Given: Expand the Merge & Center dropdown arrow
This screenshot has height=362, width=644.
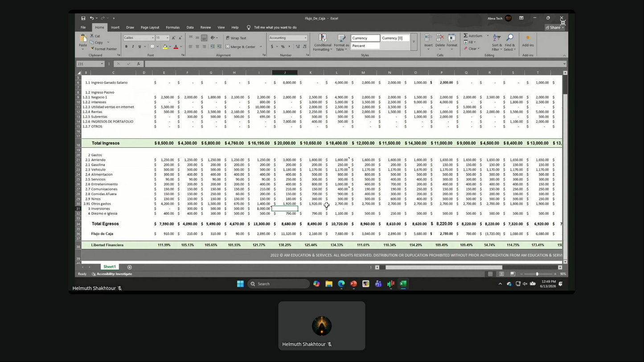Looking at the screenshot, I should pyautogui.click(x=261, y=47).
